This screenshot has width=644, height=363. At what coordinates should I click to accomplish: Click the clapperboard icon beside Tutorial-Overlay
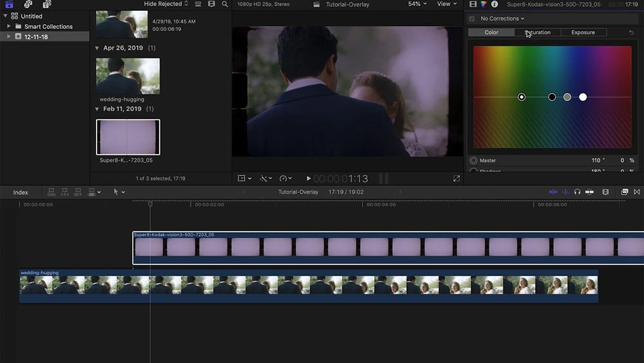tap(316, 5)
